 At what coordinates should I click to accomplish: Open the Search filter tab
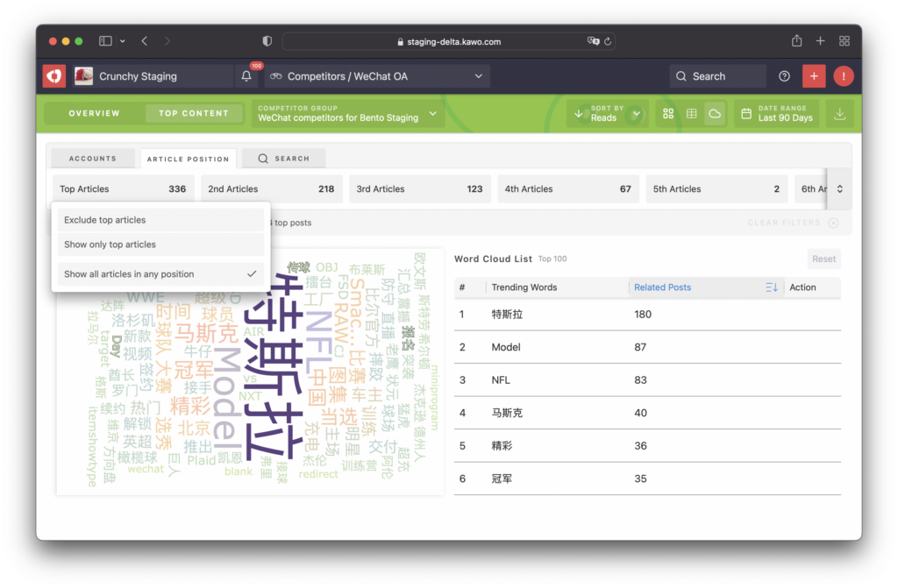tap(284, 159)
